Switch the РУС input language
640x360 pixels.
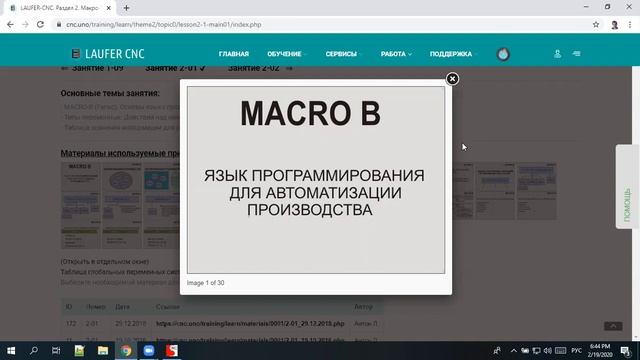pos(576,351)
